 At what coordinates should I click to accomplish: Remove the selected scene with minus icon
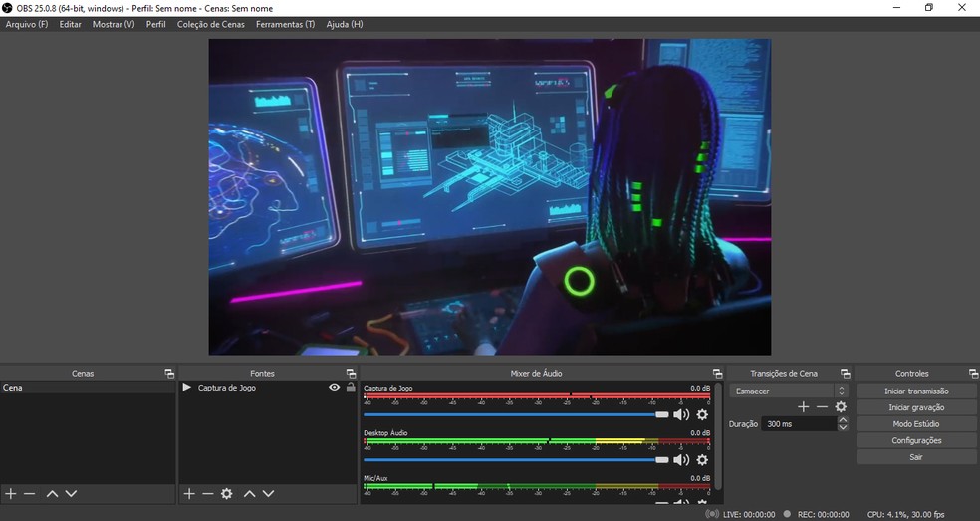click(30, 494)
